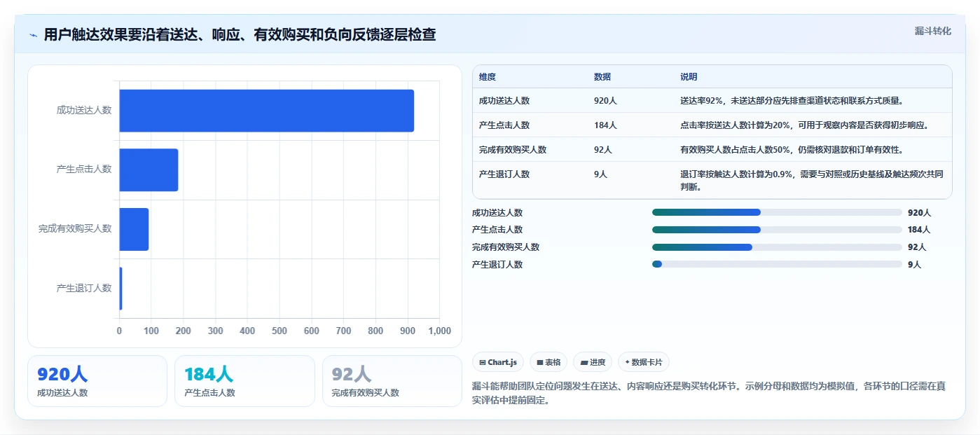Select the Chart.js chip
The height and width of the screenshot is (435, 980).
point(498,362)
